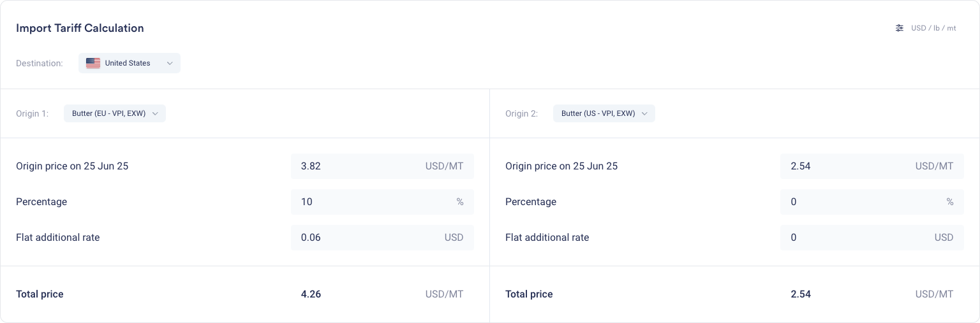Click the unit settings sliders icon
980x323 pixels.
[900, 28]
